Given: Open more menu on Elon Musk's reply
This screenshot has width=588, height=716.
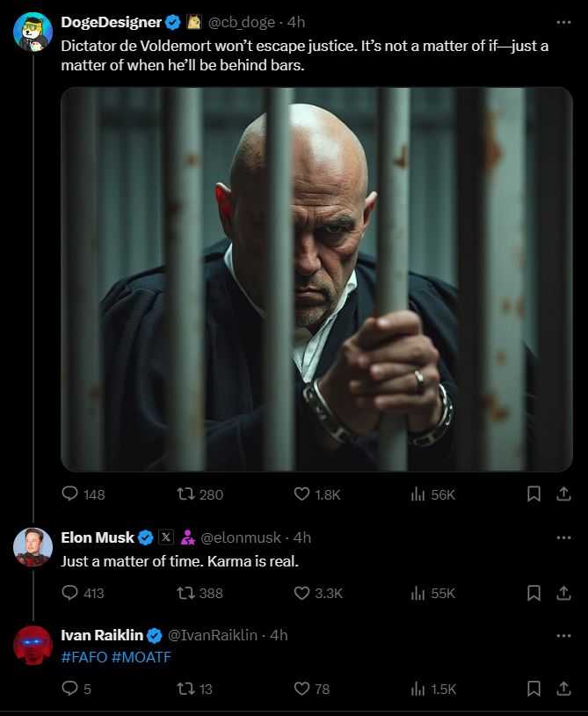Looking at the screenshot, I should coord(563,537).
